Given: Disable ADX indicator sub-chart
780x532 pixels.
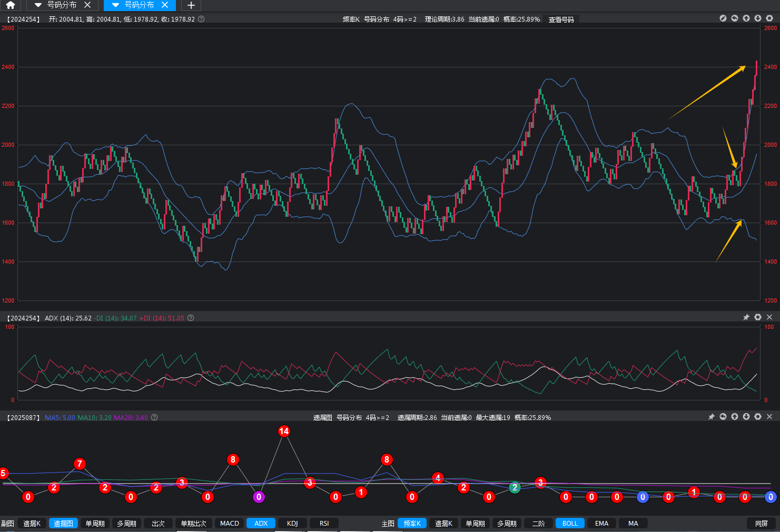Looking at the screenshot, I should click(x=261, y=524).
